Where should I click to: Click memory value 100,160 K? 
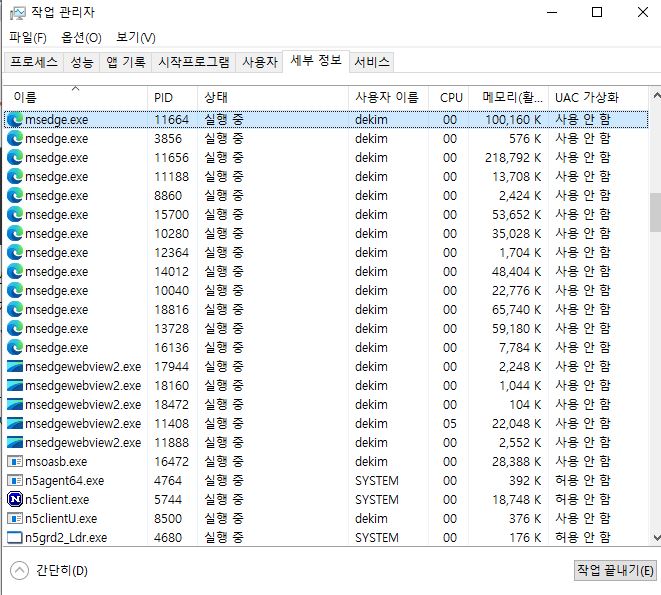point(513,120)
